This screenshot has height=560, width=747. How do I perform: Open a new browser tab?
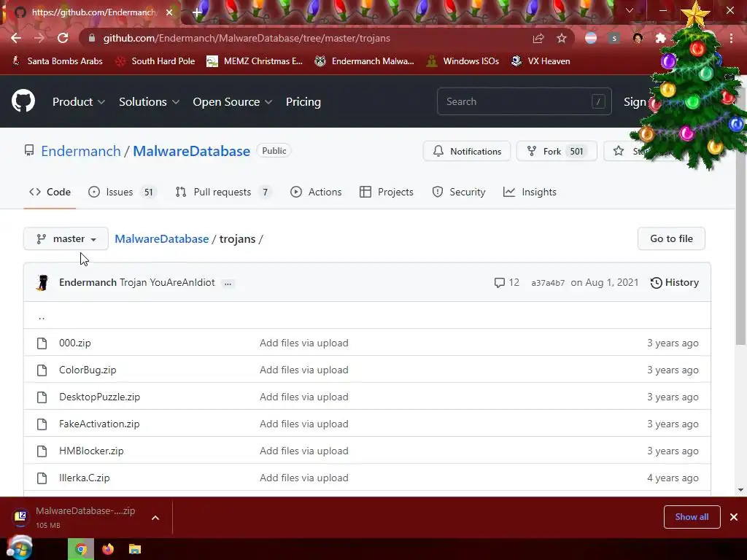(197, 12)
